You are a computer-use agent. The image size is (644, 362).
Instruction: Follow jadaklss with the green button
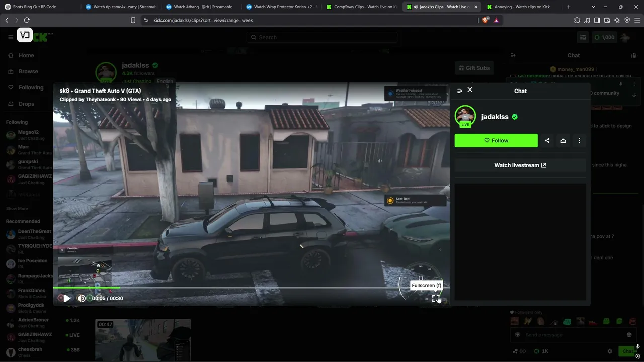coord(496,141)
